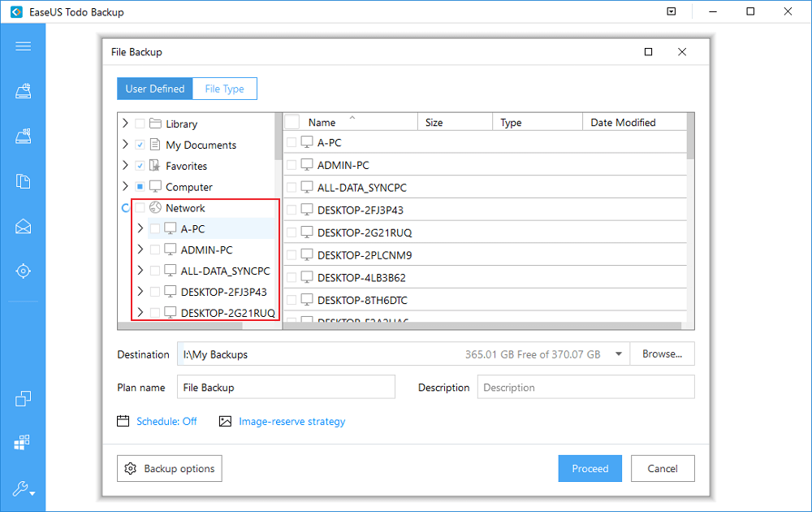Open the Destination path dropdown

(620, 354)
